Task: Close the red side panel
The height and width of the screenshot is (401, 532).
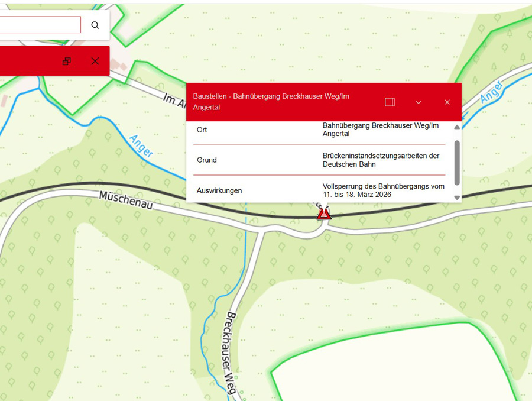Action: click(95, 62)
